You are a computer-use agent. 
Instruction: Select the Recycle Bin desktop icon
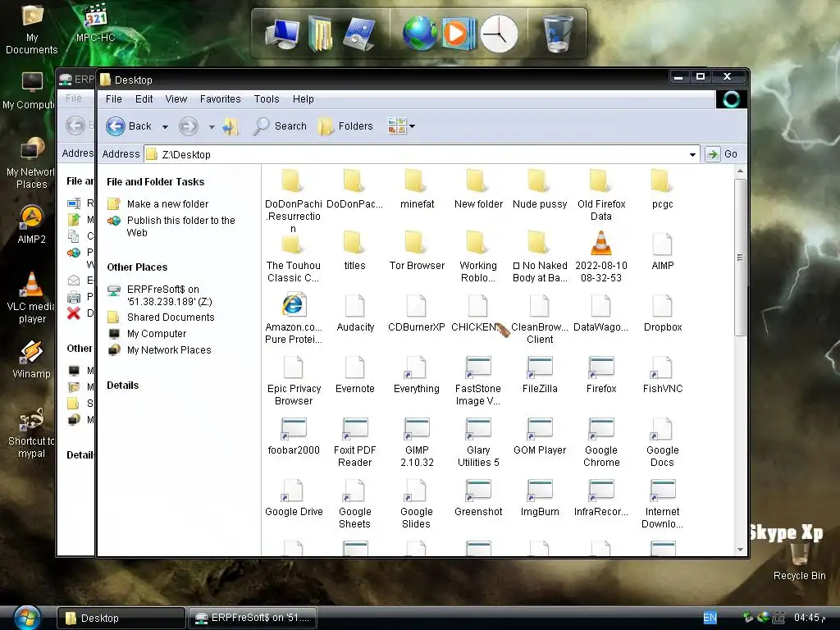pos(799,559)
